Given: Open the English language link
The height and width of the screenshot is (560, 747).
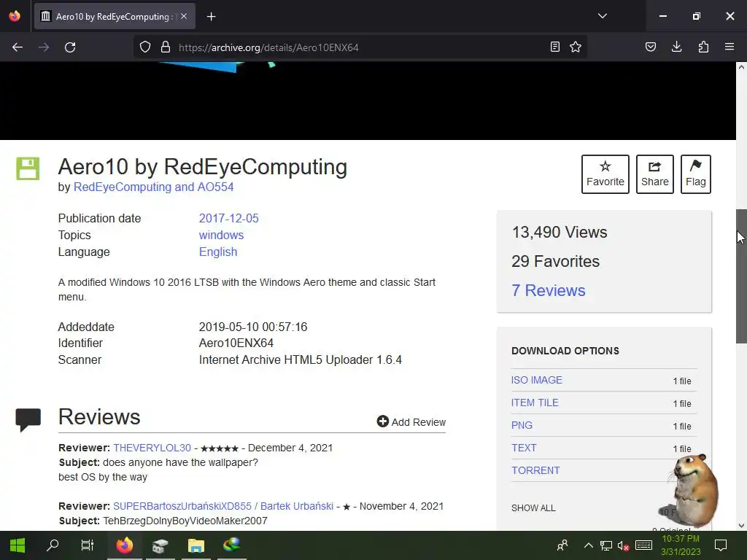Looking at the screenshot, I should 217,252.
